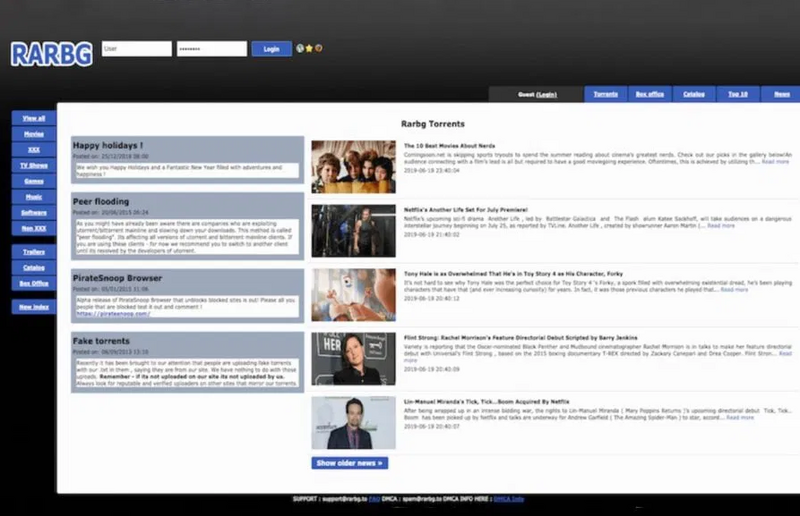Select Music category in sidebar

tap(34, 197)
